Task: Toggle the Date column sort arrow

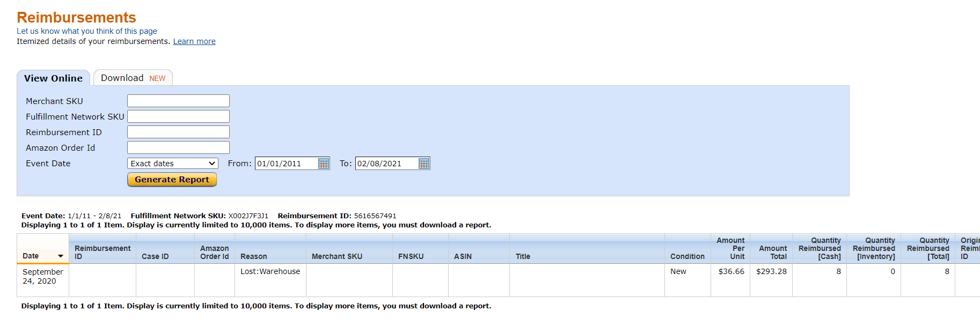Action: [x=61, y=256]
